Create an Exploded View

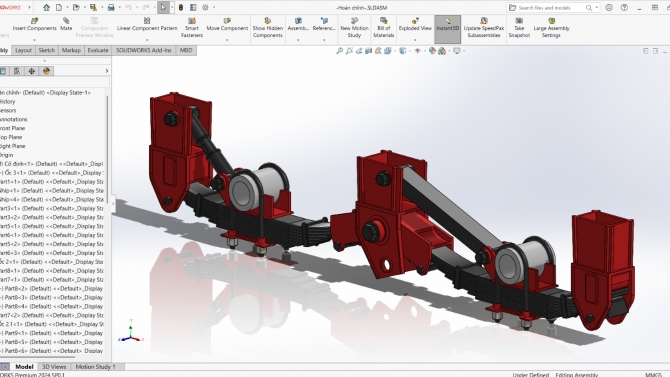click(415, 24)
